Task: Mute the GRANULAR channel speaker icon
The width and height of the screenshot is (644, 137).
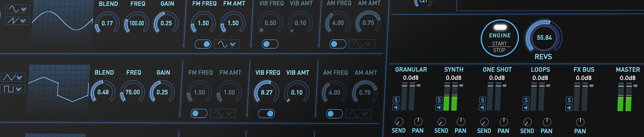Action: [x=396, y=107]
